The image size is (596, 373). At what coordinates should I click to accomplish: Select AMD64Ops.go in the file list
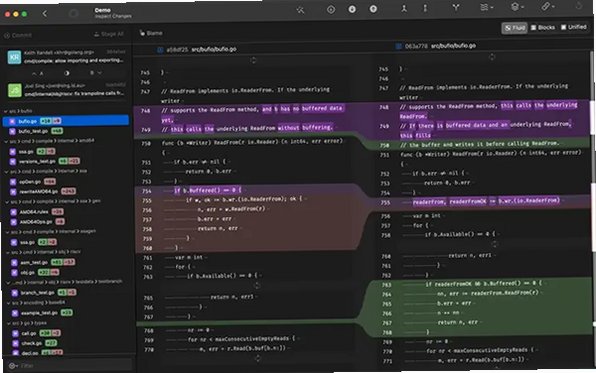click(67, 222)
